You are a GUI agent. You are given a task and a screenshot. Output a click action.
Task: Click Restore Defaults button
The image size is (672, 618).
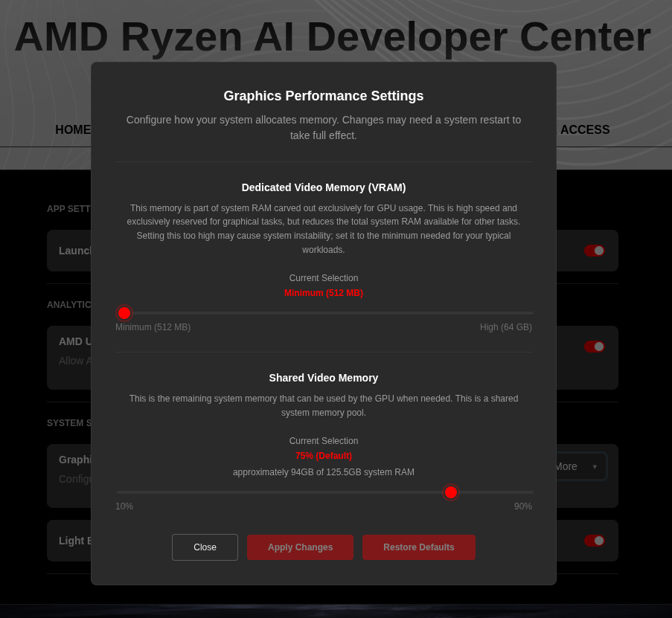(x=419, y=547)
